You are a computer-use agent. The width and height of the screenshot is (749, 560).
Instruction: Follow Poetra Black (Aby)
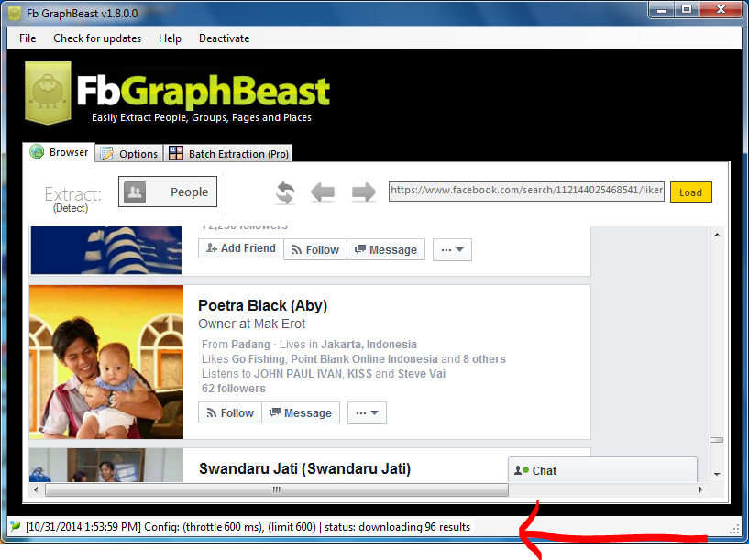[x=230, y=413]
